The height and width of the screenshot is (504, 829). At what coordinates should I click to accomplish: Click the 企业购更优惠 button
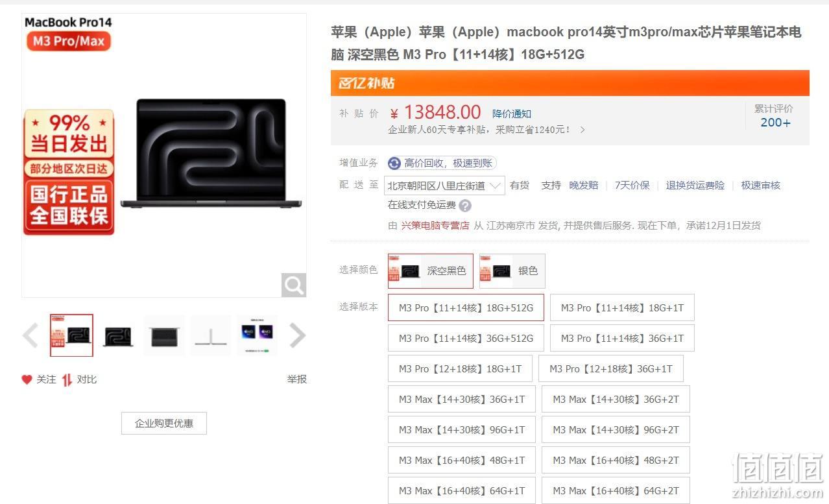pyautogui.click(x=164, y=424)
